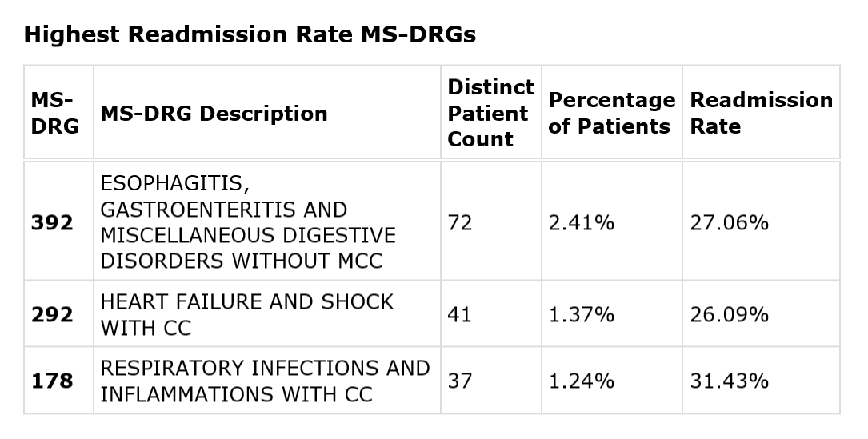Select patient count 72
868x439 pixels.
click(x=460, y=222)
